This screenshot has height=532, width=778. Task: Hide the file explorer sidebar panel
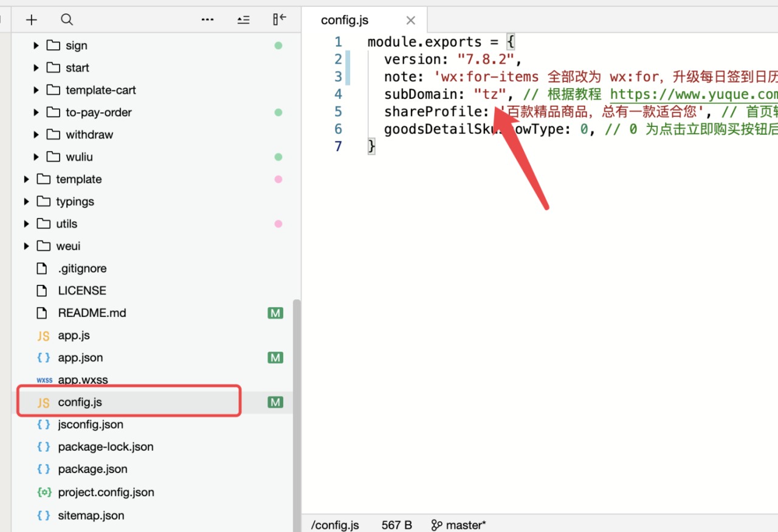click(279, 19)
